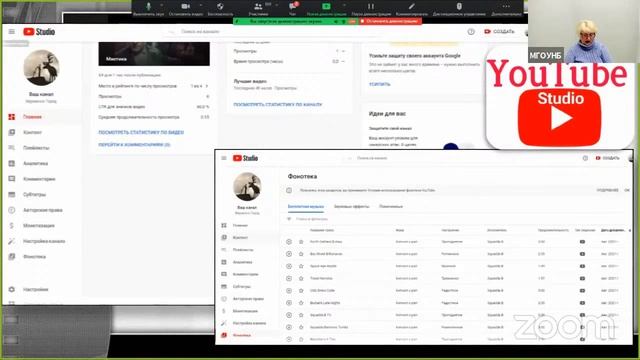Click ПОСМОТРЕТЬ СТАТИСТИКУ ПО ВИДЕО link

tap(141, 132)
